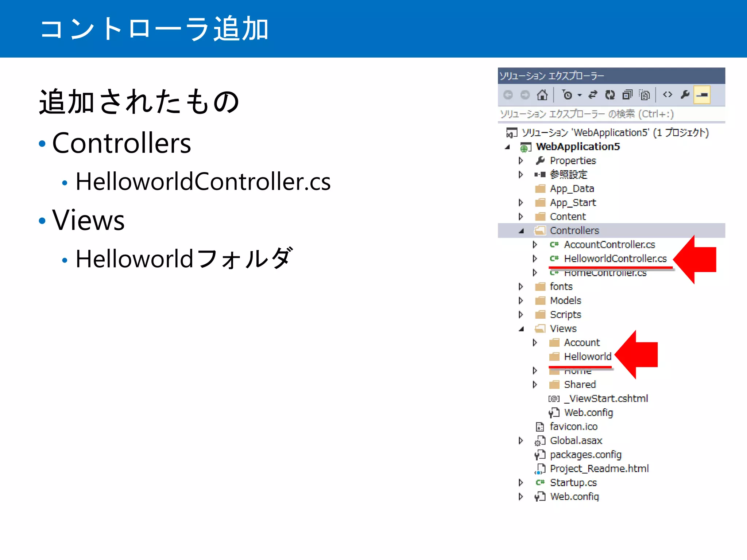This screenshot has height=560, width=747.
Task: Select AccountController.cs file name
Action: (x=609, y=244)
